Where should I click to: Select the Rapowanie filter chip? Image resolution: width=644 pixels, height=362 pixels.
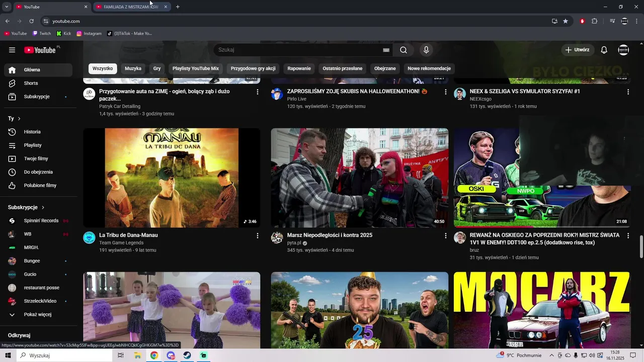coord(299,68)
